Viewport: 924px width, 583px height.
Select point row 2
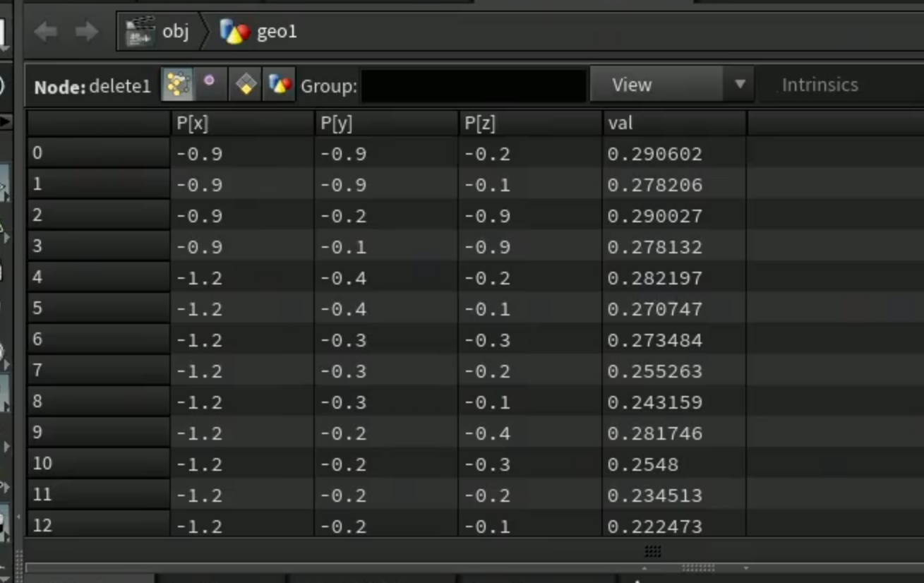click(98, 215)
